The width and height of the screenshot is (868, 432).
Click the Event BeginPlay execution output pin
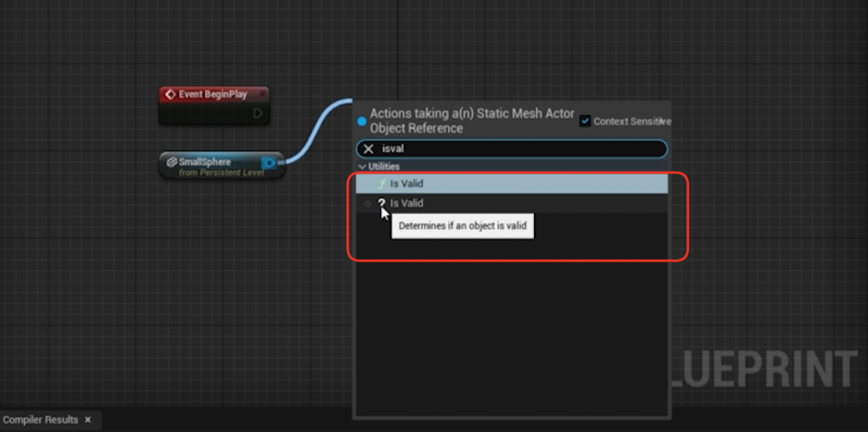coord(258,113)
